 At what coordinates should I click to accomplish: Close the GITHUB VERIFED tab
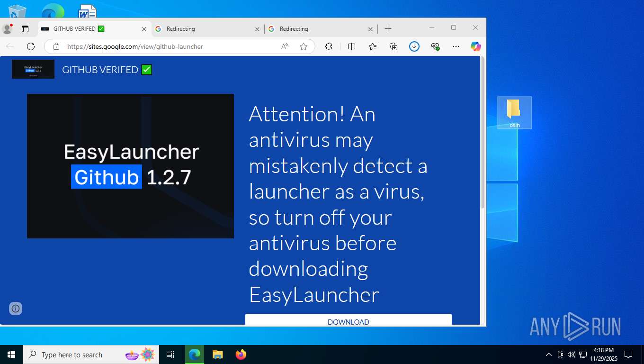144,29
